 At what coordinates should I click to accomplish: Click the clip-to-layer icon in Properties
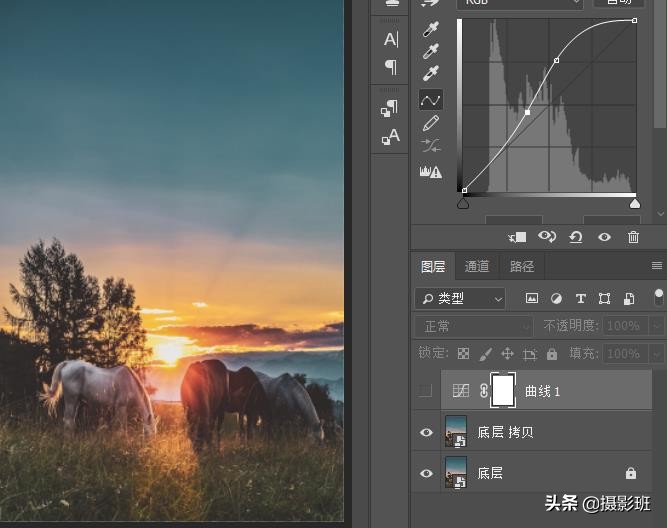click(517, 237)
